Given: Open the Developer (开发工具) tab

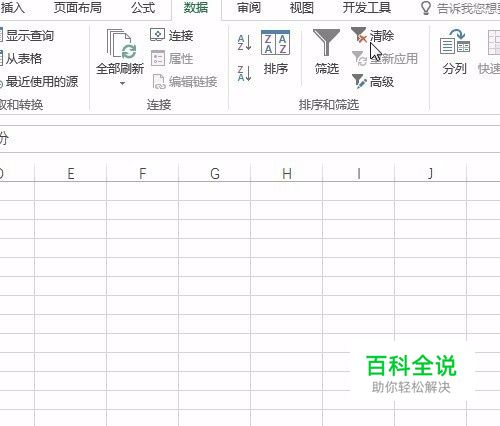Looking at the screenshot, I should pyautogui.click(x=367, y=8).
